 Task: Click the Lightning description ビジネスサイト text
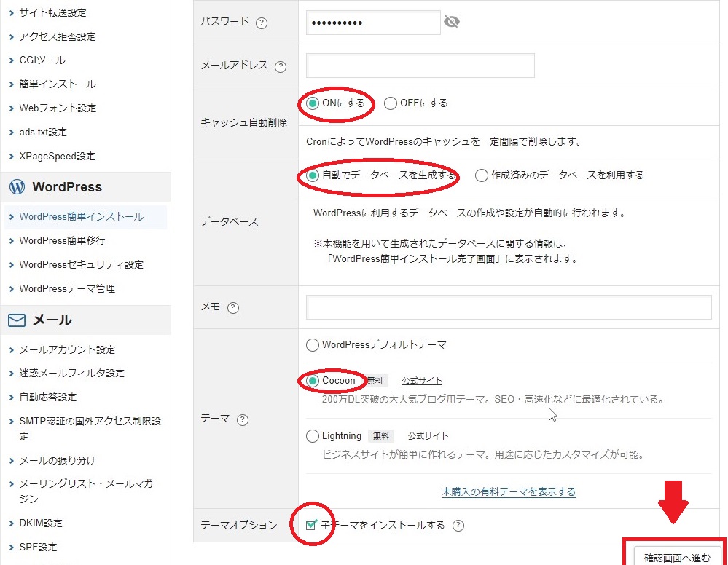[484, 454]
